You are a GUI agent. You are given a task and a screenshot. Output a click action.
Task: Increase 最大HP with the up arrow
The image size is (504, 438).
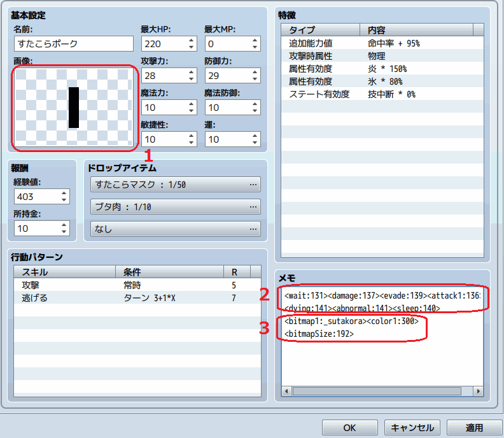tap(192, 40)
